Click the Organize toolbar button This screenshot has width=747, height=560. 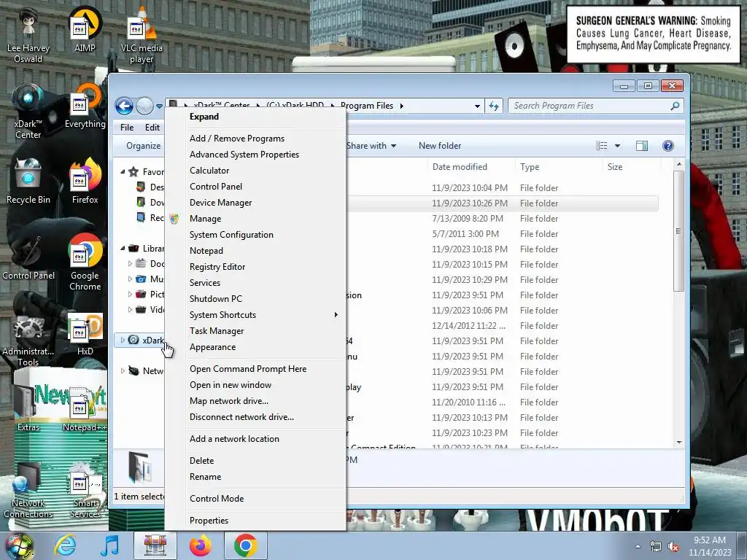[143, 146]
